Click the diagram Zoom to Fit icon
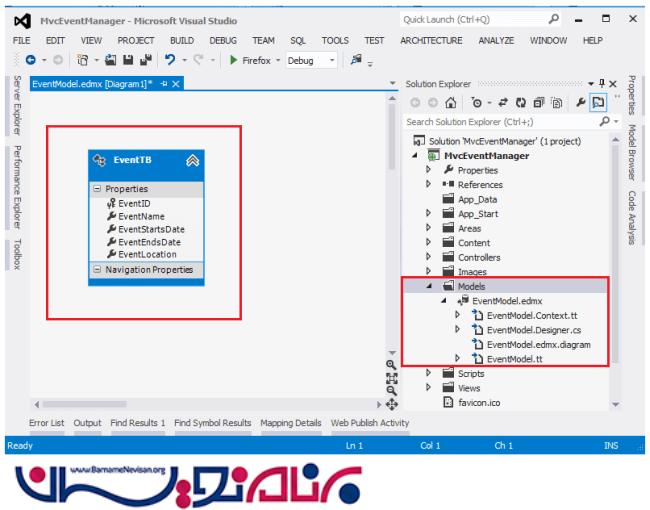 point(392,378)
